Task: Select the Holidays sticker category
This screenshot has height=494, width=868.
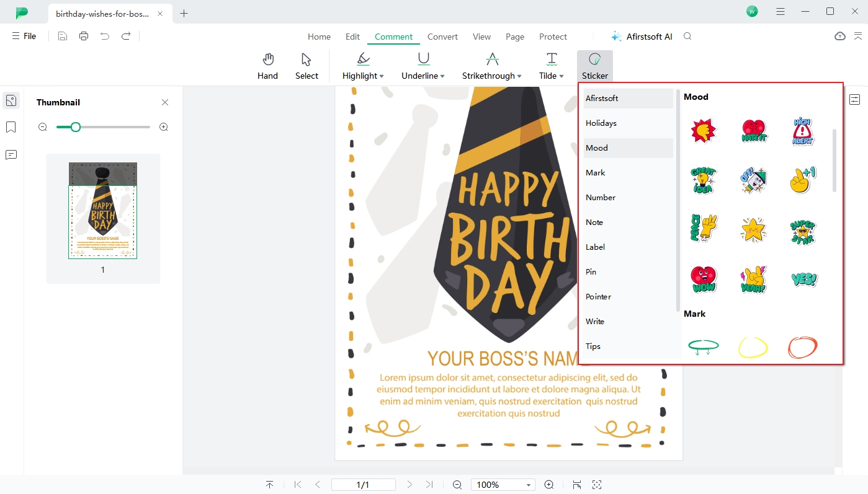Action: 629,123
